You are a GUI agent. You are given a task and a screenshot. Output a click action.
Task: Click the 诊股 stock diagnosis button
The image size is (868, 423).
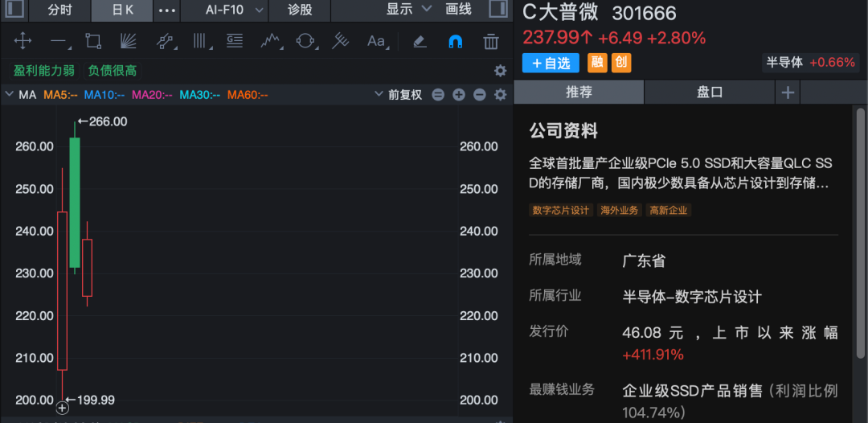(300, 10)
